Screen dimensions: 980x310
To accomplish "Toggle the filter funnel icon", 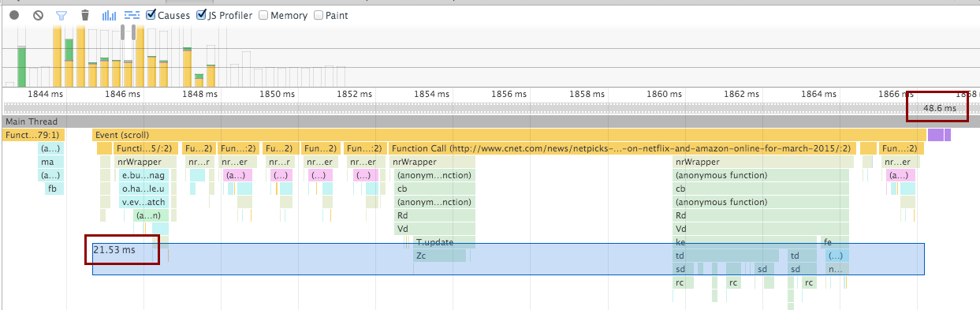I will tap(61, 15).
